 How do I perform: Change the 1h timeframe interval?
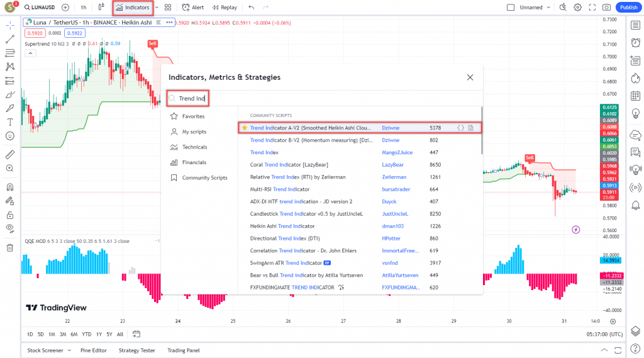[x=84, y=8]
